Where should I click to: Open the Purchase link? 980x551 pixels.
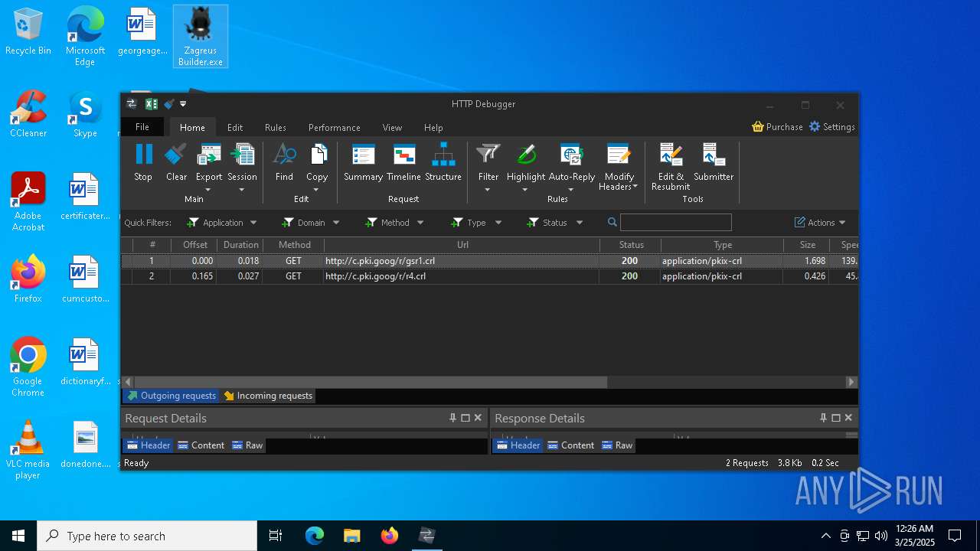click(x=778, y=127)
